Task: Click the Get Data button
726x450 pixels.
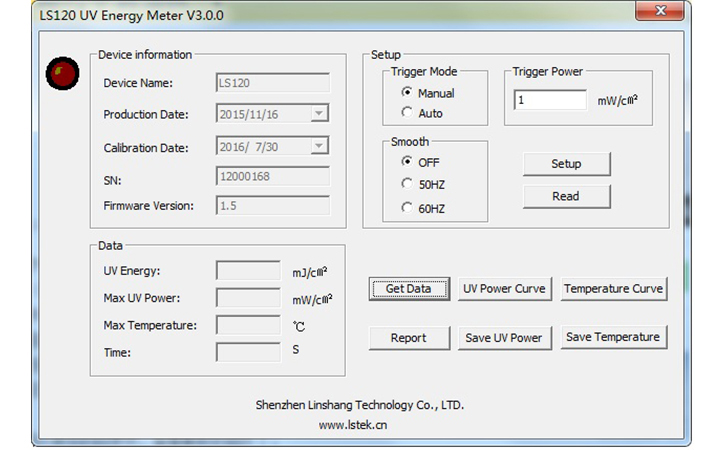Action: (409, 289)
